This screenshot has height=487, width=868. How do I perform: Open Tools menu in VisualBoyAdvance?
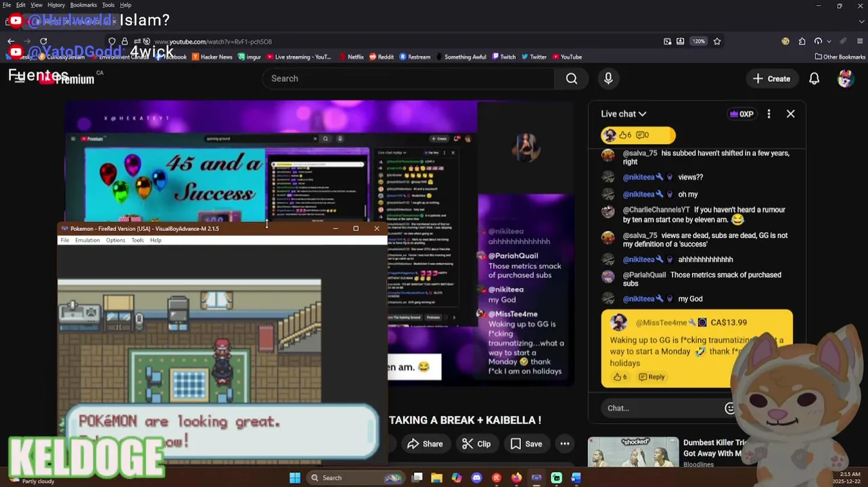[x=137, y=240]
